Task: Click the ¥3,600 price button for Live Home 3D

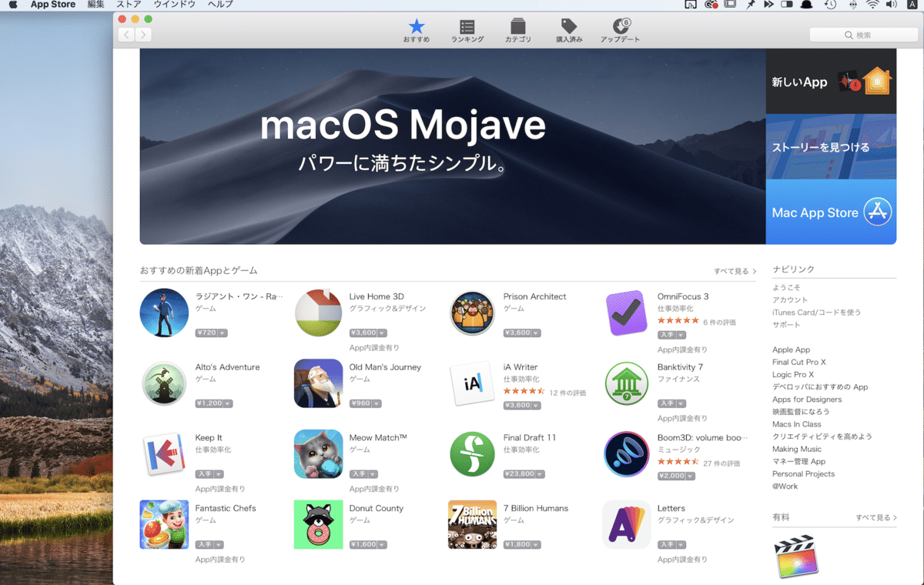Action: tap(368, 333)
